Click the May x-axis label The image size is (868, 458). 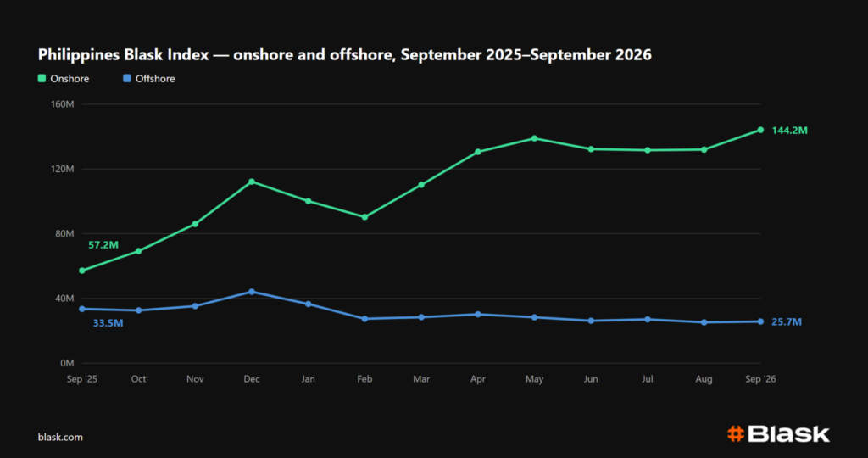[x=534, y=379]
